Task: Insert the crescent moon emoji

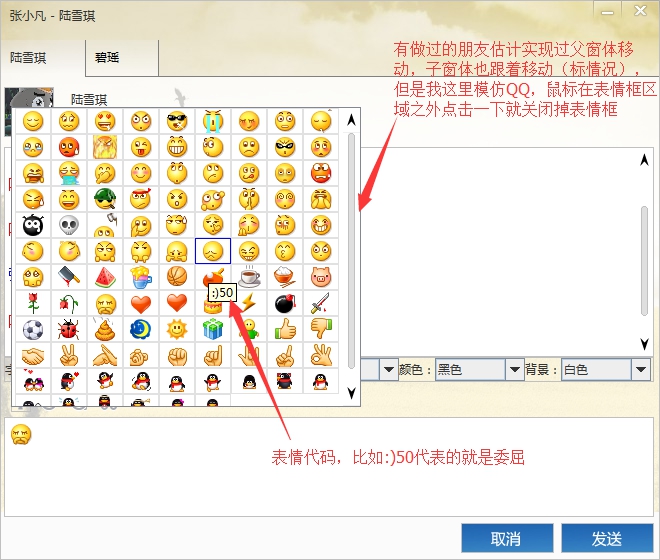Action: (141, 330)
